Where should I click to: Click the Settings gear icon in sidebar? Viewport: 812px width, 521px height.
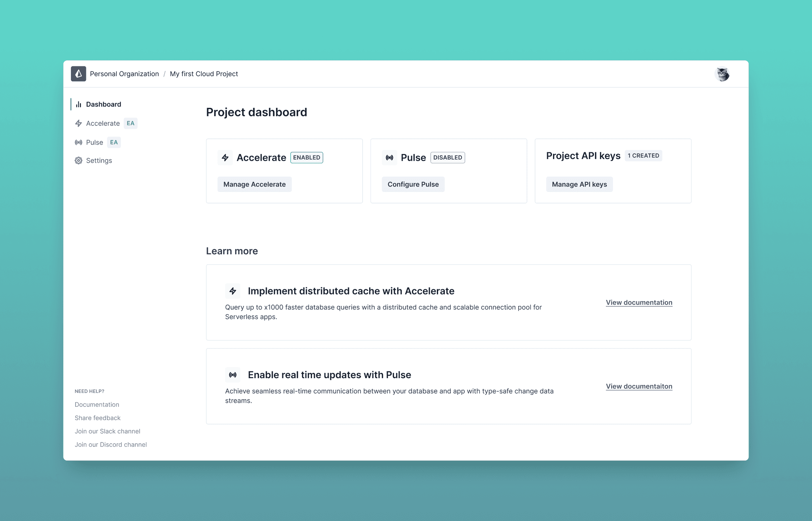(79, 161)
